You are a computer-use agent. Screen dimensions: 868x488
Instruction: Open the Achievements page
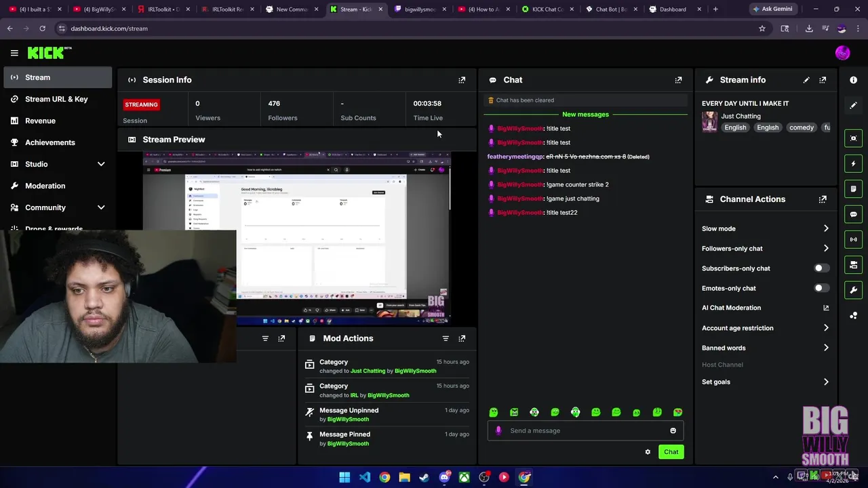click(x=58, y=142)
